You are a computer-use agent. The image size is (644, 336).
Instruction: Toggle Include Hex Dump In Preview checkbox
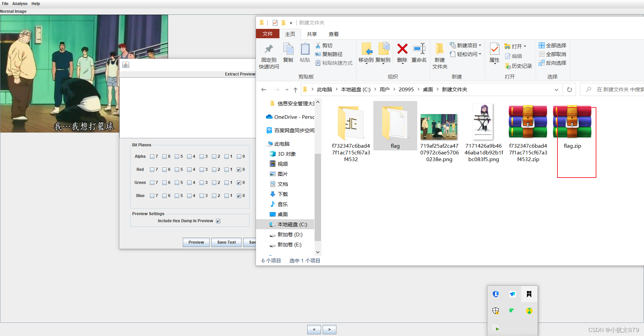(x=218, y=221)
